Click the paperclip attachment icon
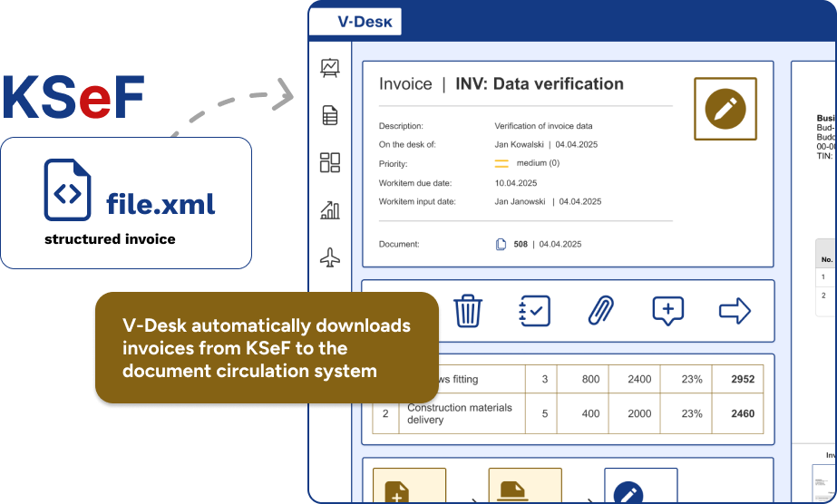837x504 pixels. pos(601,311)
